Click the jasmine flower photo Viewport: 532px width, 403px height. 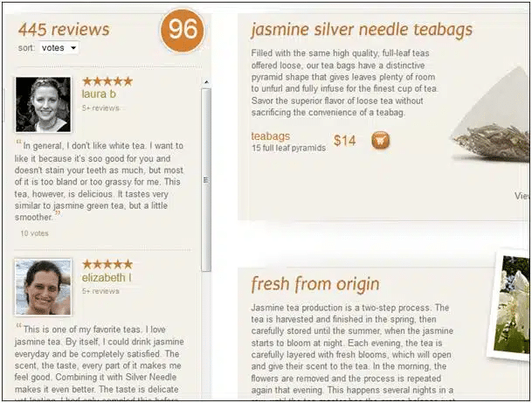click(509, 304)
